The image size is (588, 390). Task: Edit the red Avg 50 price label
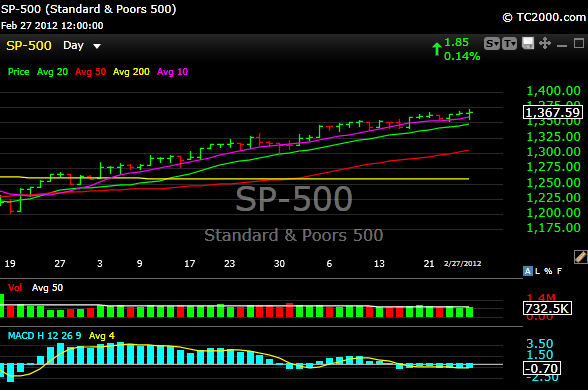(90, 72)
